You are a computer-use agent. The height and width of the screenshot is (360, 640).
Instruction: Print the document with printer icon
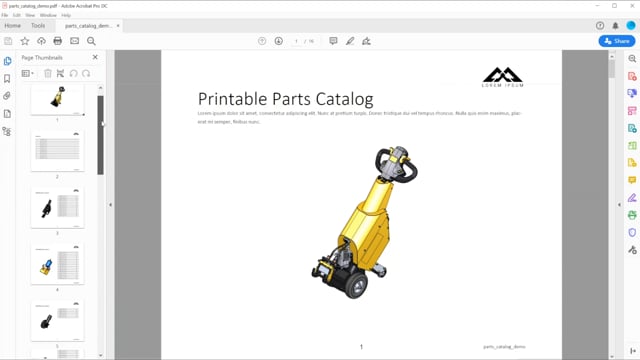pyautogui.click(x=58, y=41)
